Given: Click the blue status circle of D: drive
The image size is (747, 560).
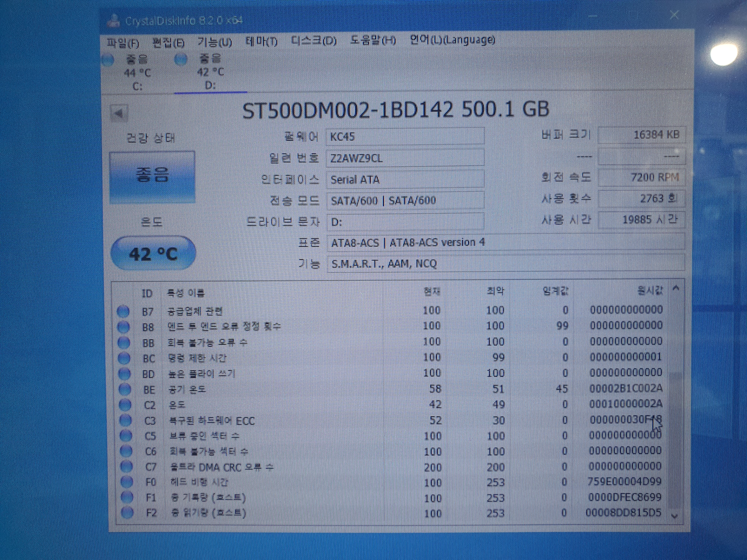Looking at the screenshot, I should coord(181,60).
